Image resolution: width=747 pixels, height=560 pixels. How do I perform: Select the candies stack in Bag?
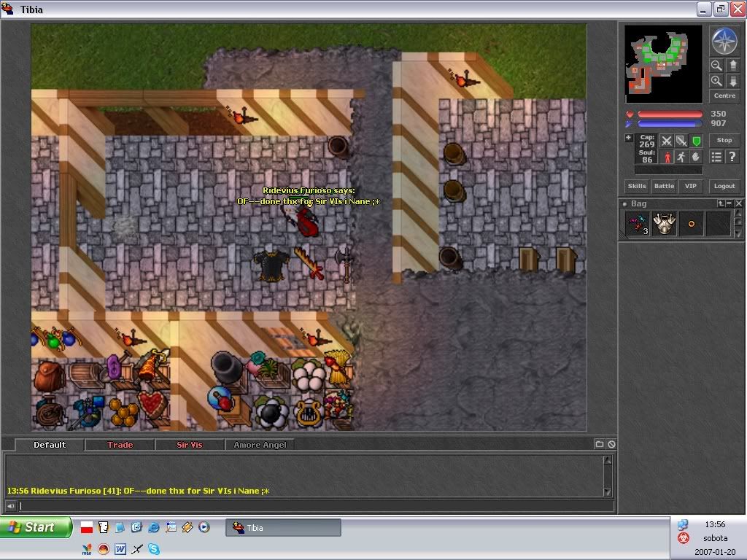[637, 224]
